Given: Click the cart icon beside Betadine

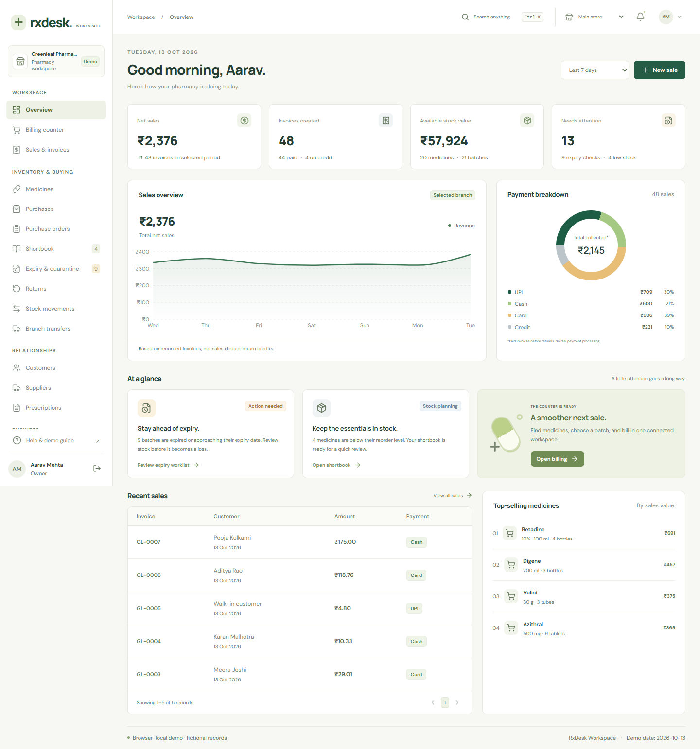Looking at the screenshot, I should pyautogui.click(x=509, y=533).
